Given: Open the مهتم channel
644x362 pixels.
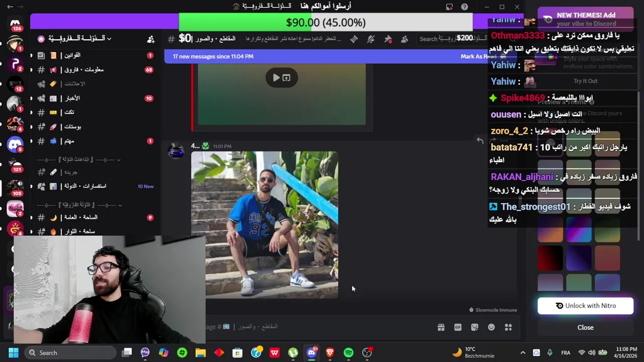Looking at the screenshot, I should (96, 141).
